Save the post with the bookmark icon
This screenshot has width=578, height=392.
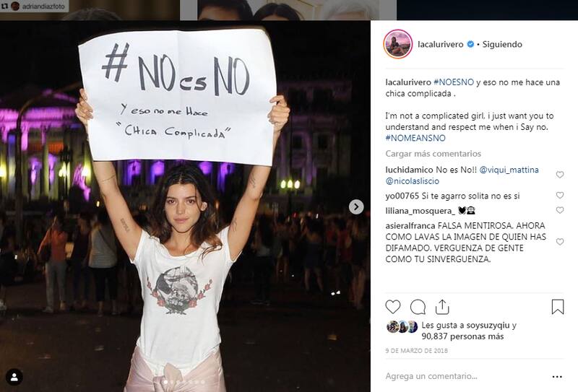point(558,307)
